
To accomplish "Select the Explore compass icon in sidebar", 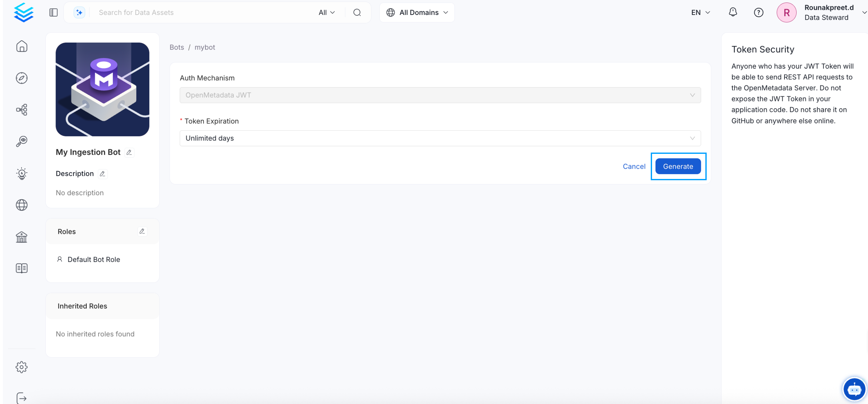I will (x=22, y=78).
